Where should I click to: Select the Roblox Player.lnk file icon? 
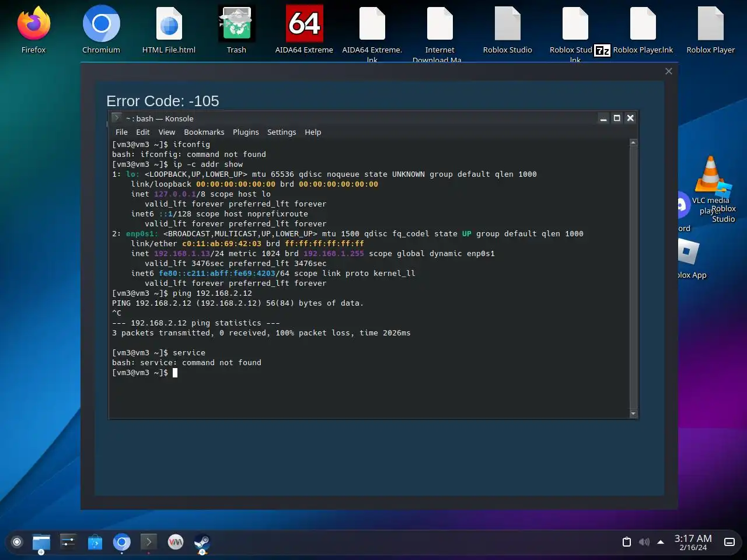tap(643, 30)
